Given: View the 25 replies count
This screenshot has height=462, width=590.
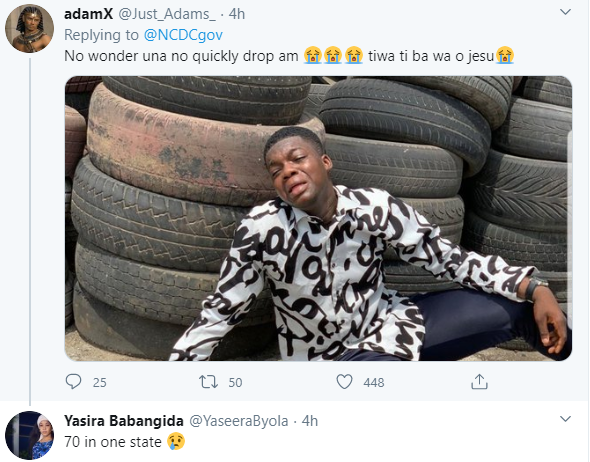Looking at the screenshot, I should (100, 383).
